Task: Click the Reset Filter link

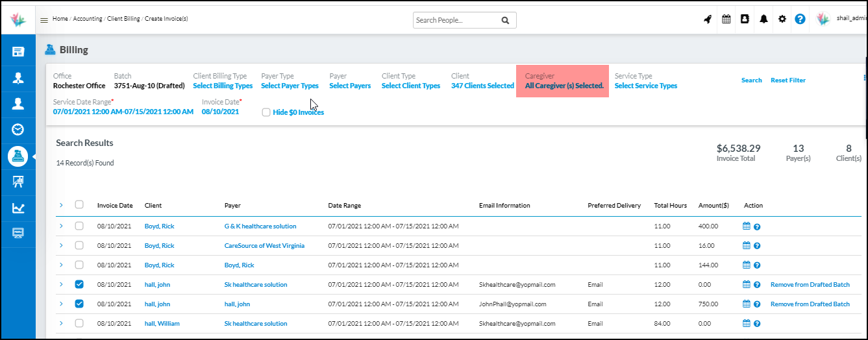Action: (x=787, y=80)
